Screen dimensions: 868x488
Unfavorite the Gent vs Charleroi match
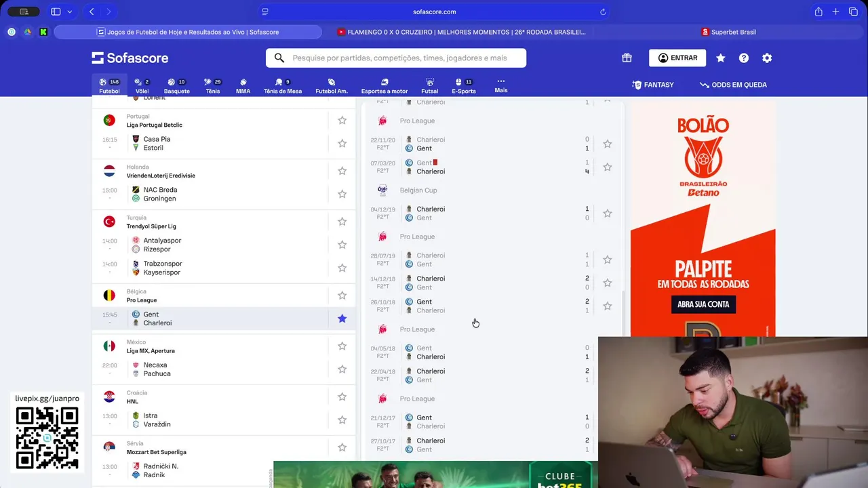pos(342,319)
